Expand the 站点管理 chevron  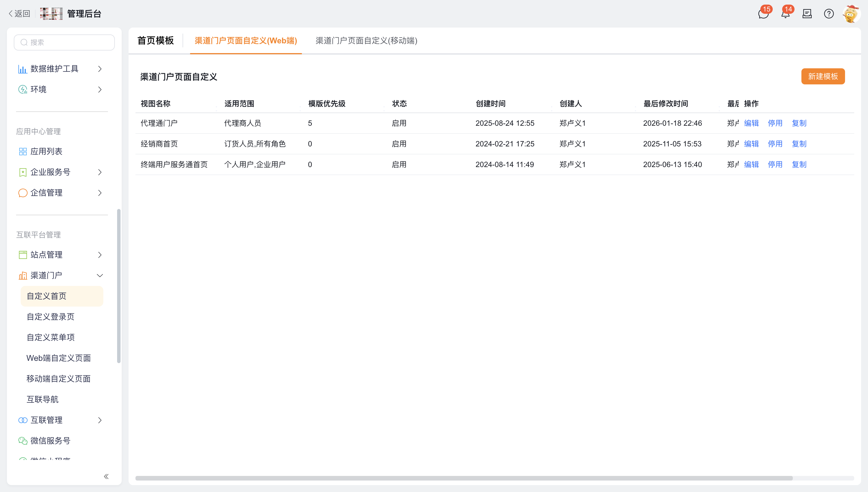[100, 255]
